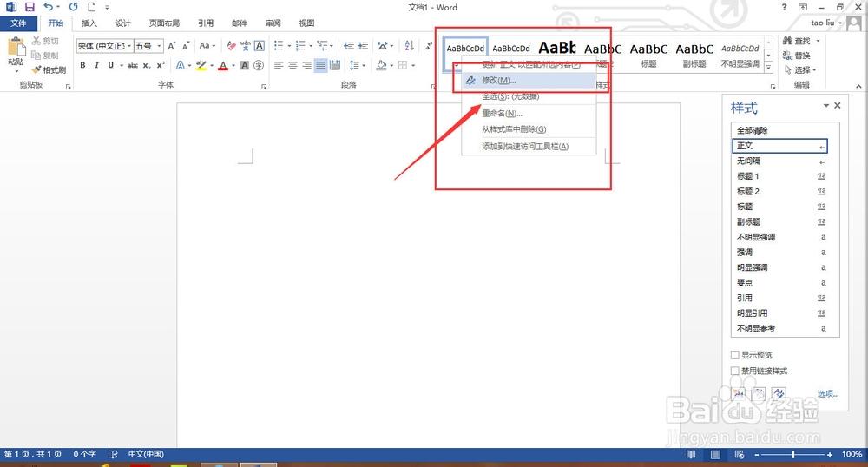Click the Undo arrow icon
The image size is (868, 467).
point(48,7)
